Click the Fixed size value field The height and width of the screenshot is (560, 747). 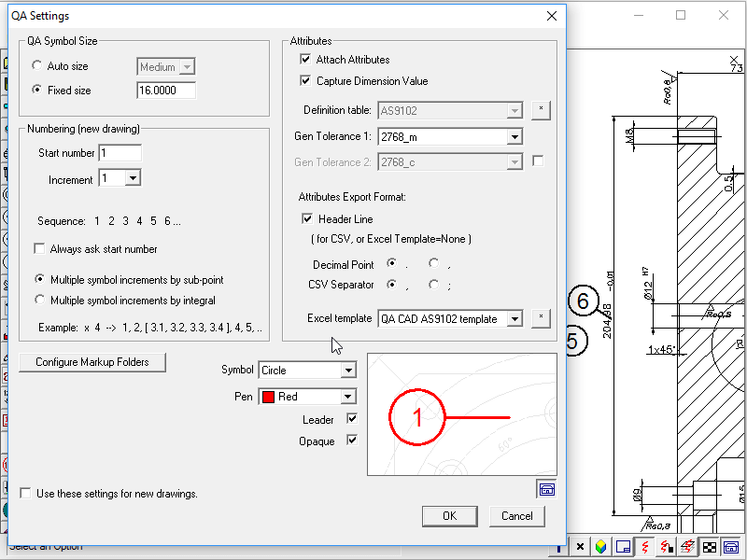point(165,91)
